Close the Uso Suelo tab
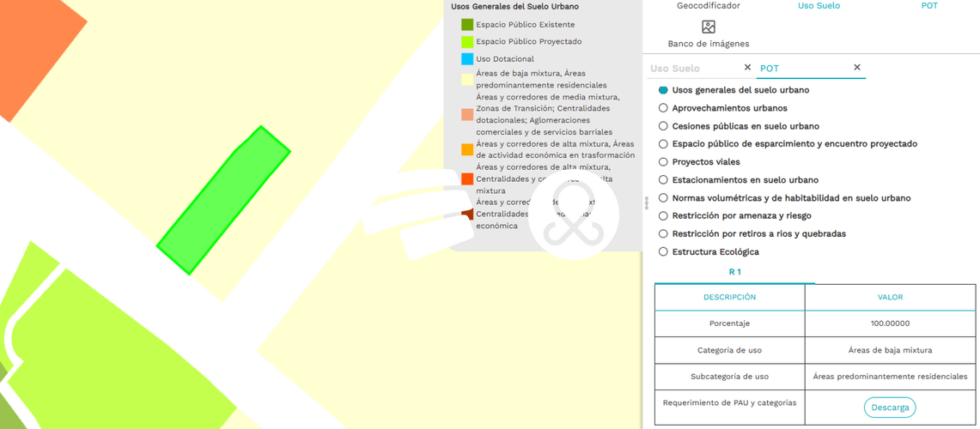 pyautogui.click(x=747, y=68)
